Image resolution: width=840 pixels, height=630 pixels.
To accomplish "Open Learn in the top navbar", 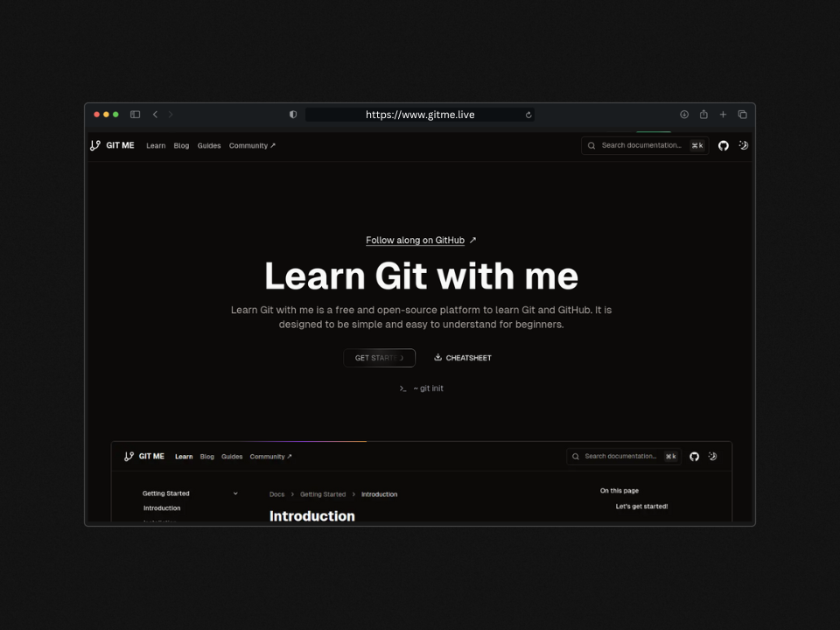I will (156, 146).
